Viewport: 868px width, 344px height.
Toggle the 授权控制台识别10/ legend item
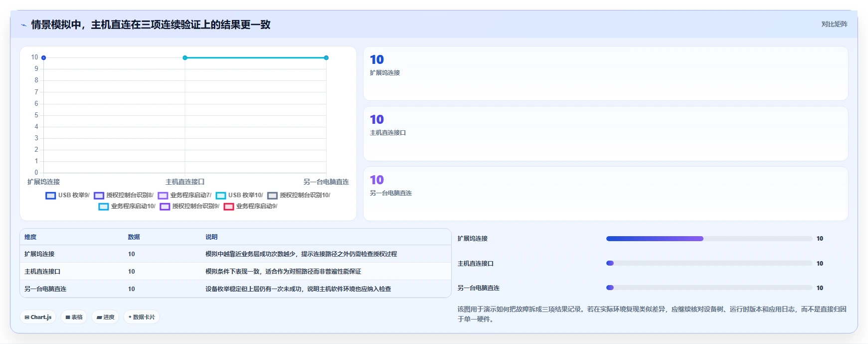[299, 195]
